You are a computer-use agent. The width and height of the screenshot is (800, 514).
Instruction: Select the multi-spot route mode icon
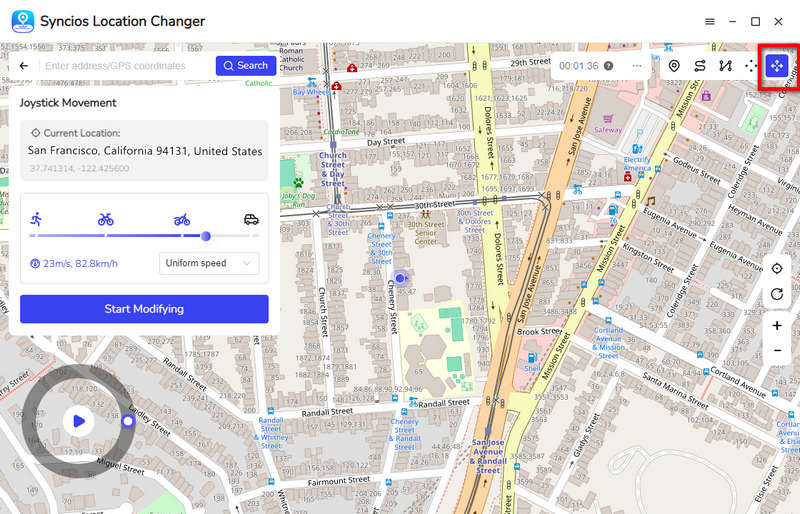(726, 66)
